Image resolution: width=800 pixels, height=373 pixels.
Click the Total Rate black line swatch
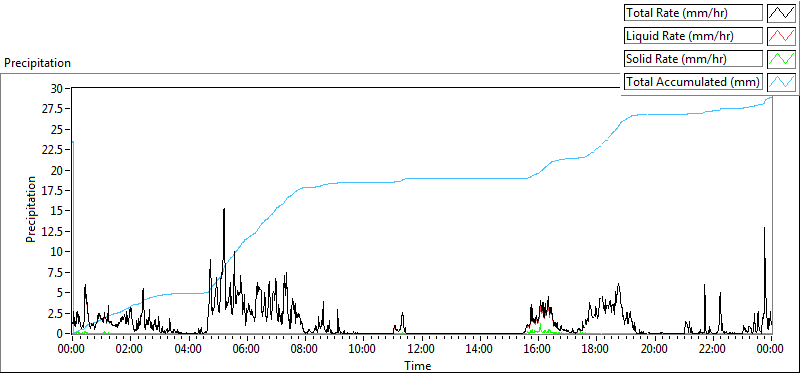781,13
